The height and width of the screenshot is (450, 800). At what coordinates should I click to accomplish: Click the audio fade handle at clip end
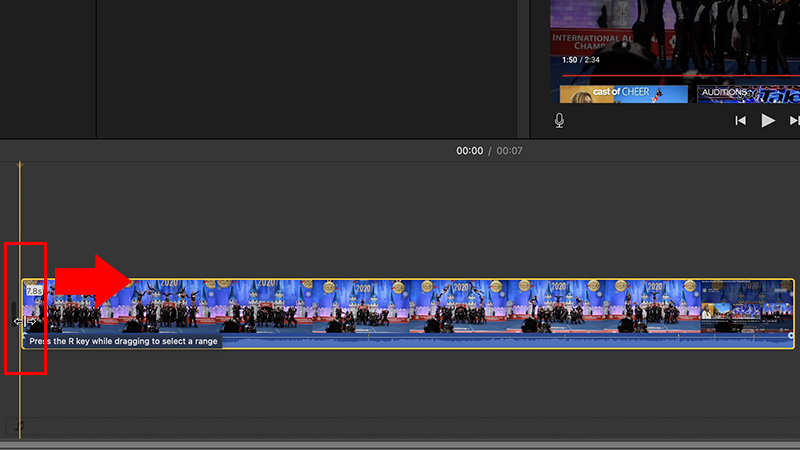pos(791,335)
